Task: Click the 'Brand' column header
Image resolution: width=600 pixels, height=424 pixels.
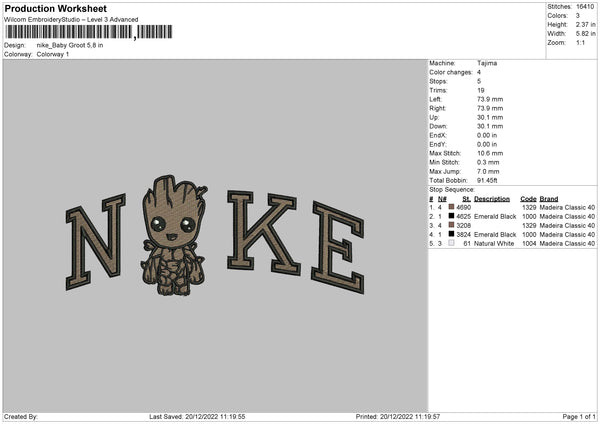Action: [549, 199]
